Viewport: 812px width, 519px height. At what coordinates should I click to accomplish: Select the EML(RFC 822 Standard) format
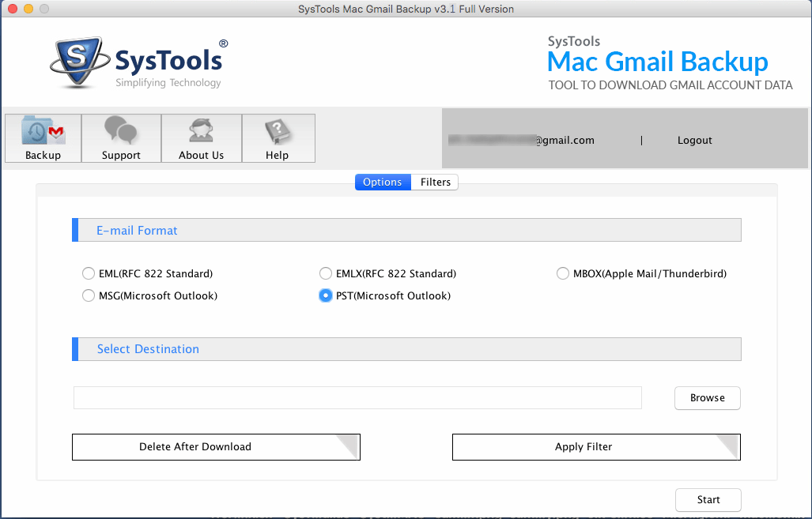tap(89, 273)
